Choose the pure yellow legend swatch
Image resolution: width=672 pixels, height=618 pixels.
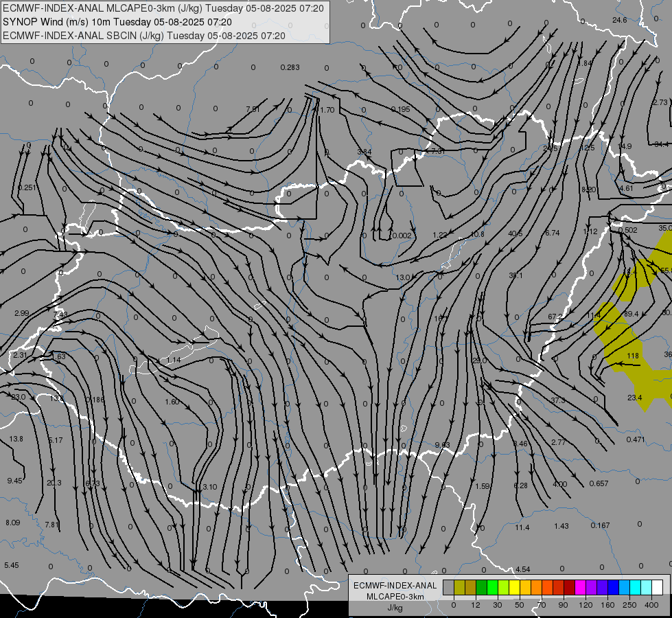515,588
